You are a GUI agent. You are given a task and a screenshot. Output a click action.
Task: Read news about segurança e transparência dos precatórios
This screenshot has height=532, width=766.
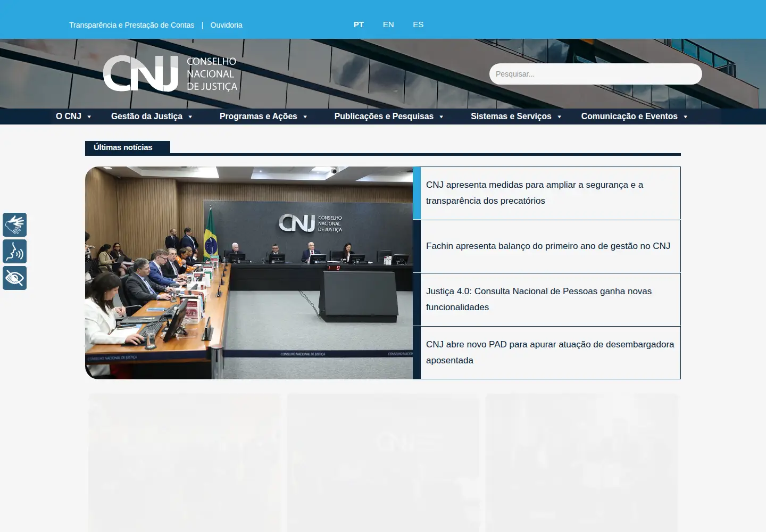[547, 193]
